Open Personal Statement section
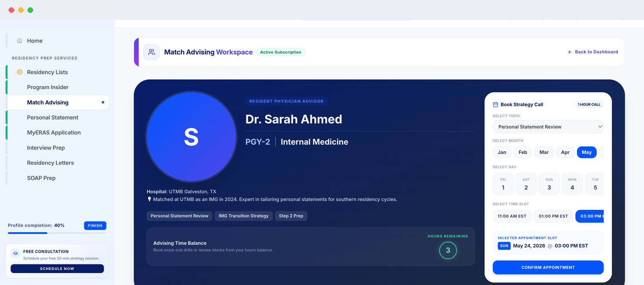The width and height of the screenshot is (644, 285). pos(57,117)
